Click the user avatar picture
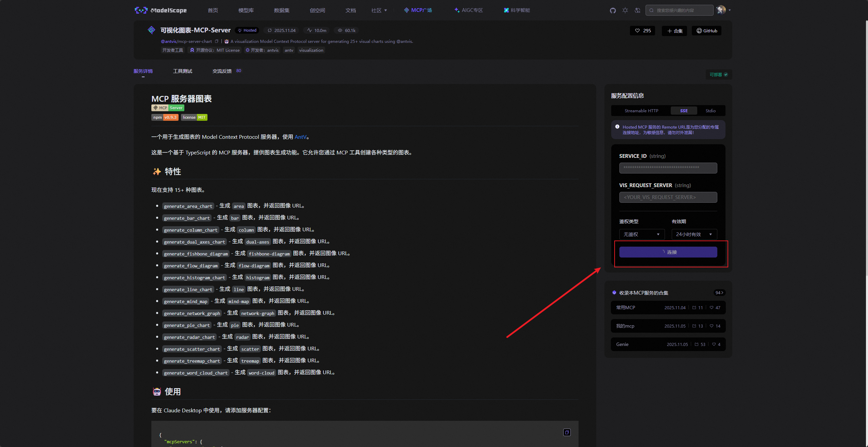Viewport: 868px width, 447px height. click(721, 10)
